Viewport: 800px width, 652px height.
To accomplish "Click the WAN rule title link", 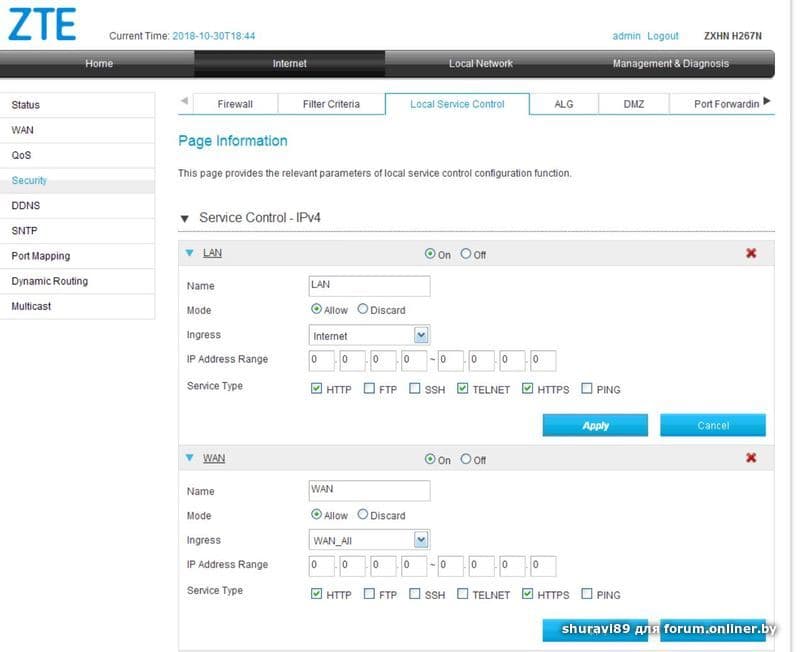I will pyautogui.click(x=214, y=458).
